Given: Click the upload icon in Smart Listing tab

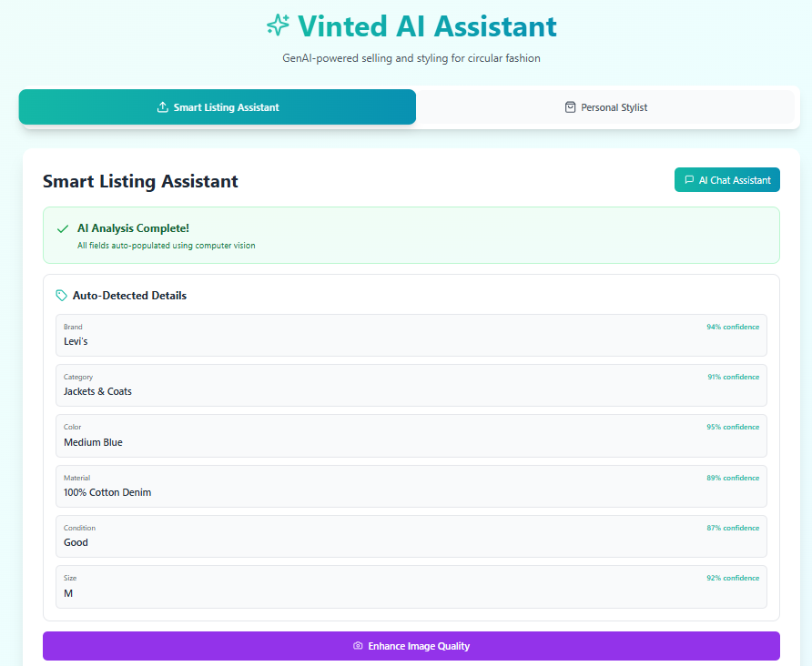Looking at the screenshot, I should coord(163,107).
